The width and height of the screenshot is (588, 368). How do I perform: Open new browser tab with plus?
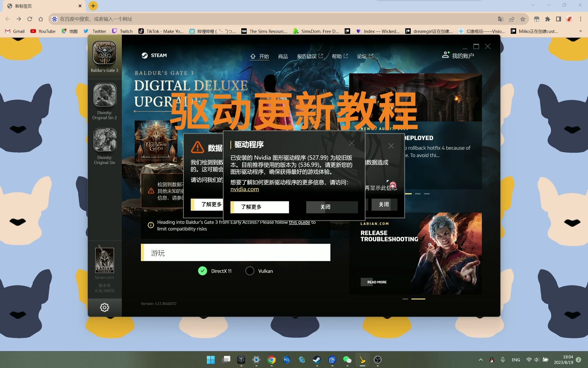(x=93, y=6)
